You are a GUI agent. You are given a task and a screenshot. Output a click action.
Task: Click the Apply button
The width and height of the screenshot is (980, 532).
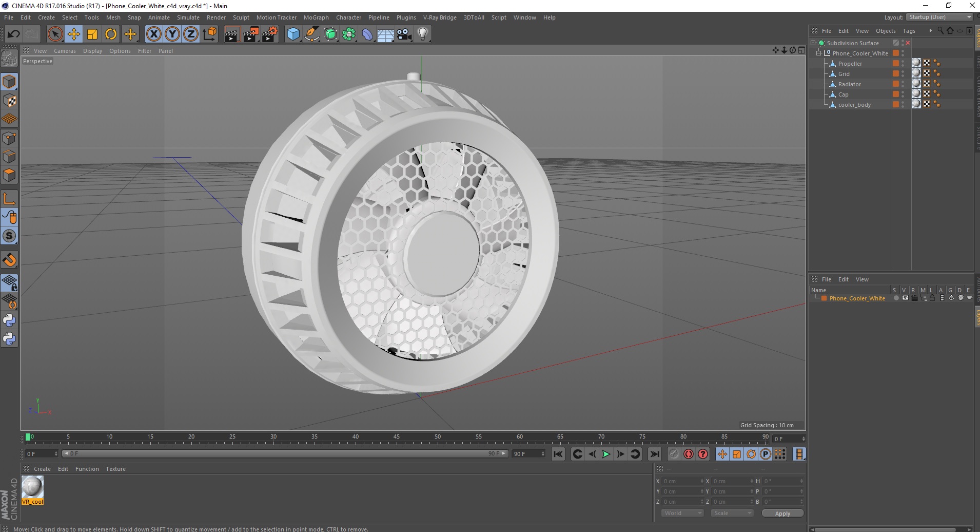click(782, 514)
